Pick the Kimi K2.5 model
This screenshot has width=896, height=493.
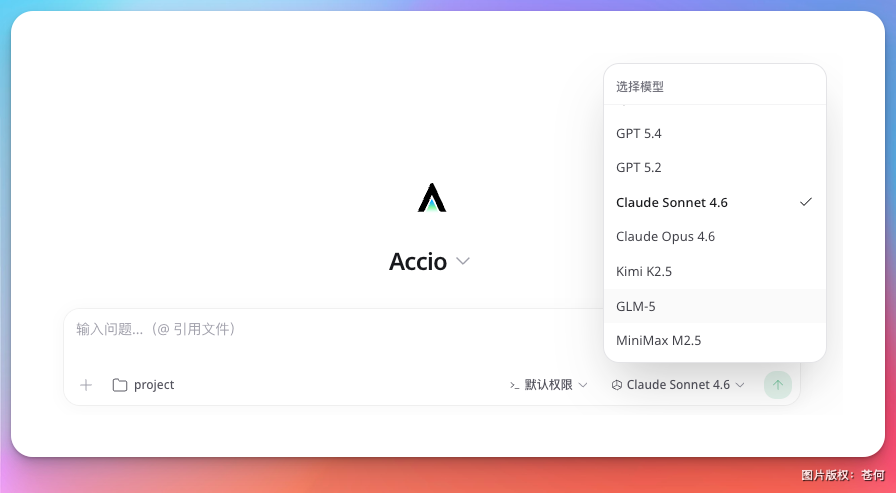point(714,271)
